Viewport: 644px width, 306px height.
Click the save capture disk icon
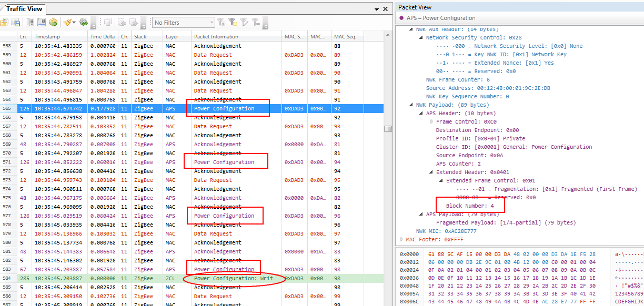pyautogui.click(x=16, y=23)
